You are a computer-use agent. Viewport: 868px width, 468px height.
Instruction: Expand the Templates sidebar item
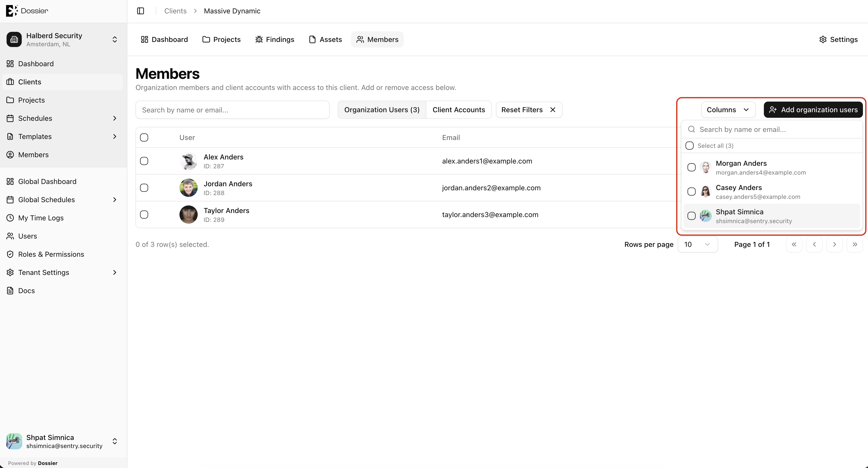coord(115,136)
